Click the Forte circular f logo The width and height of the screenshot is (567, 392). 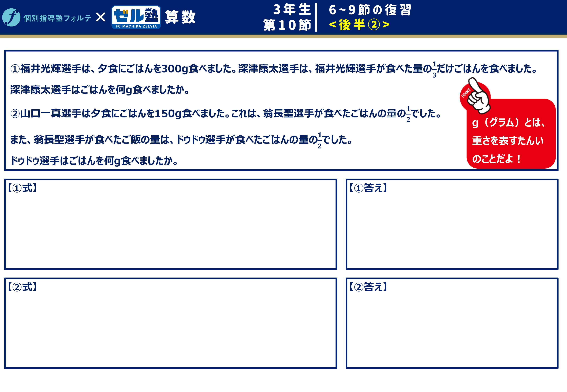[x=11, y=17]
